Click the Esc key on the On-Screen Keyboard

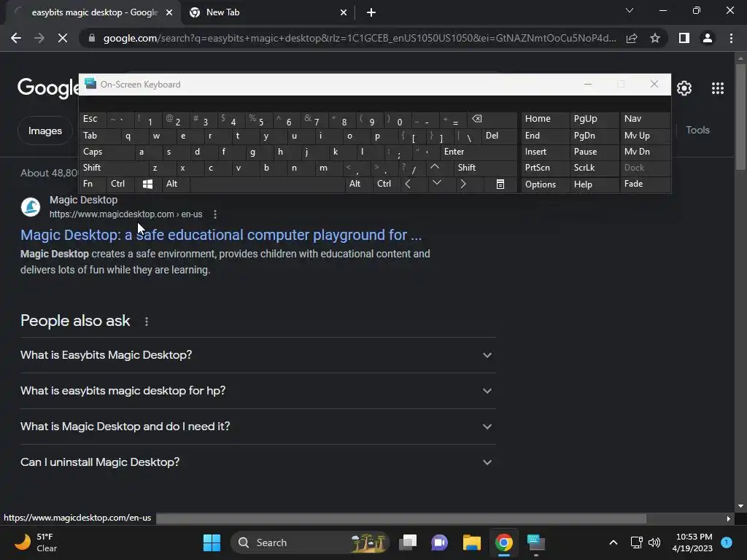[93, 119]
